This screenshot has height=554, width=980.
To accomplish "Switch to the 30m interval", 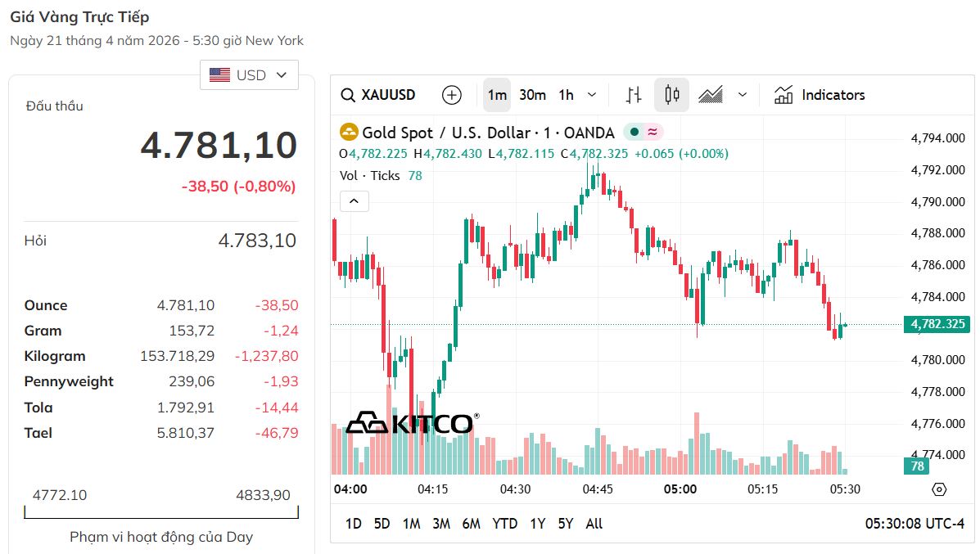I will [532, 95].
